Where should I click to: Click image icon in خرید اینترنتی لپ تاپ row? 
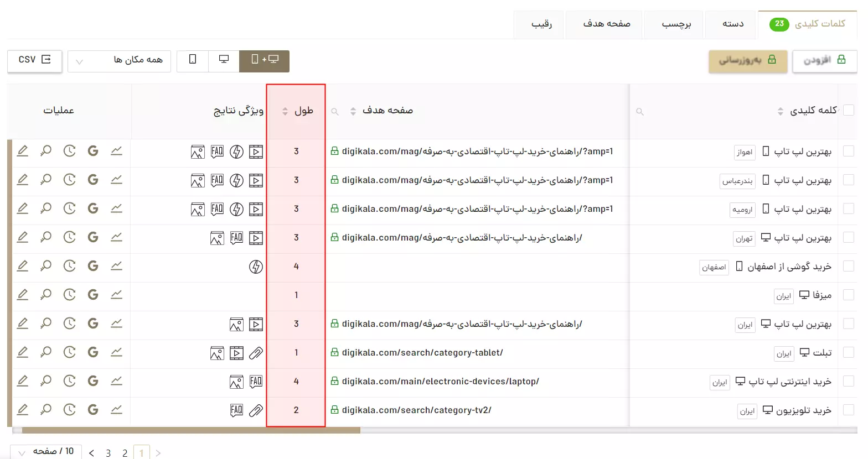236,382
